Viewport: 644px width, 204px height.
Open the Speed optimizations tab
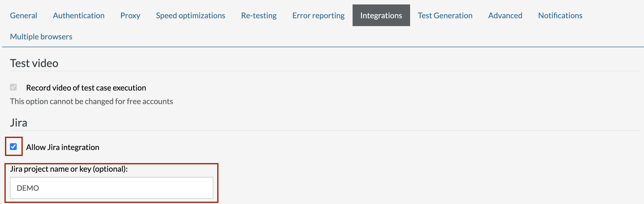pyautogui.click(x=191, y=15)
